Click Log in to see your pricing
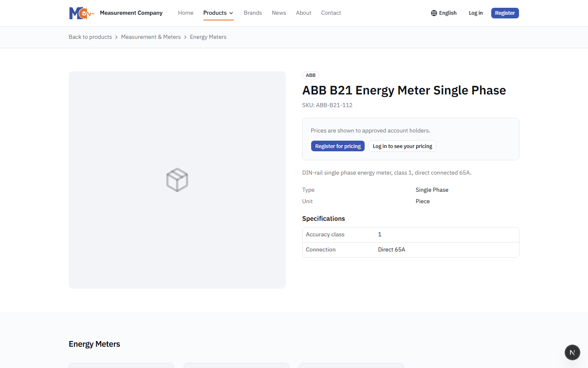 [x=402, y=146]
